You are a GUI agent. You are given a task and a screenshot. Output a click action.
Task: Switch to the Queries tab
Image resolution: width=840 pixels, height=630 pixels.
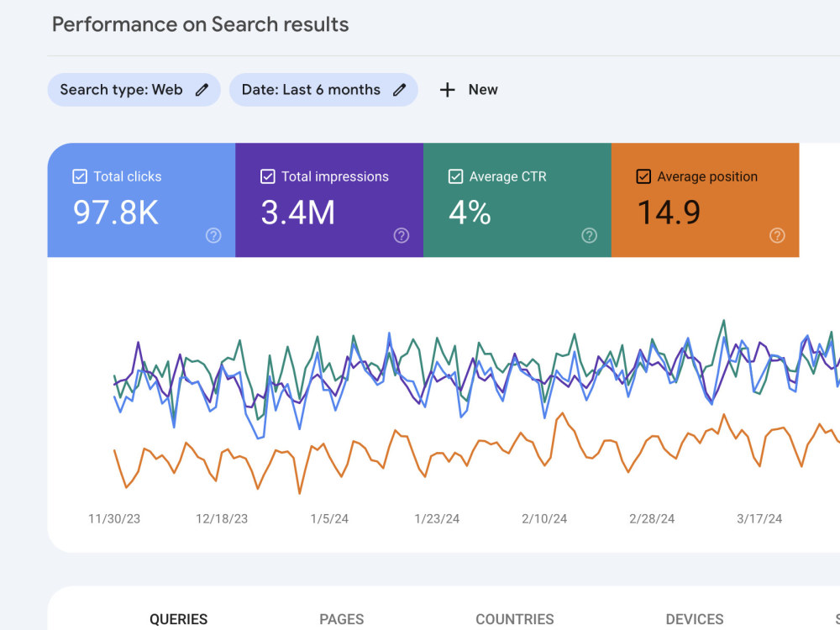coord(178,619)
